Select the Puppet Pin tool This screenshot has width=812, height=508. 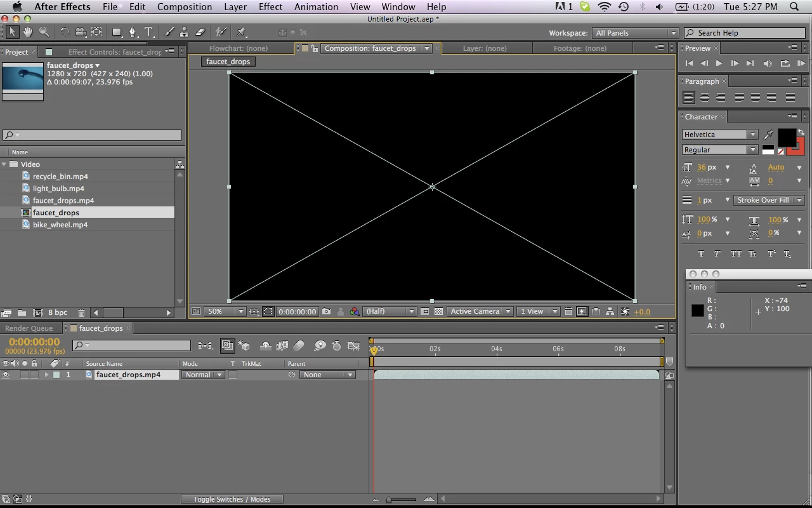click(242, 32)
